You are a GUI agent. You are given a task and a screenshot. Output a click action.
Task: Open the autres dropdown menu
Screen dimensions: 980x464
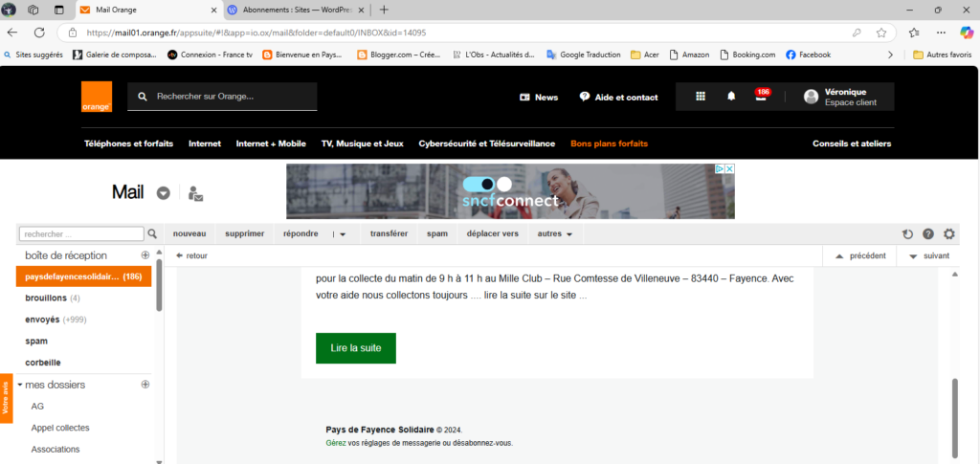(555, 233)
